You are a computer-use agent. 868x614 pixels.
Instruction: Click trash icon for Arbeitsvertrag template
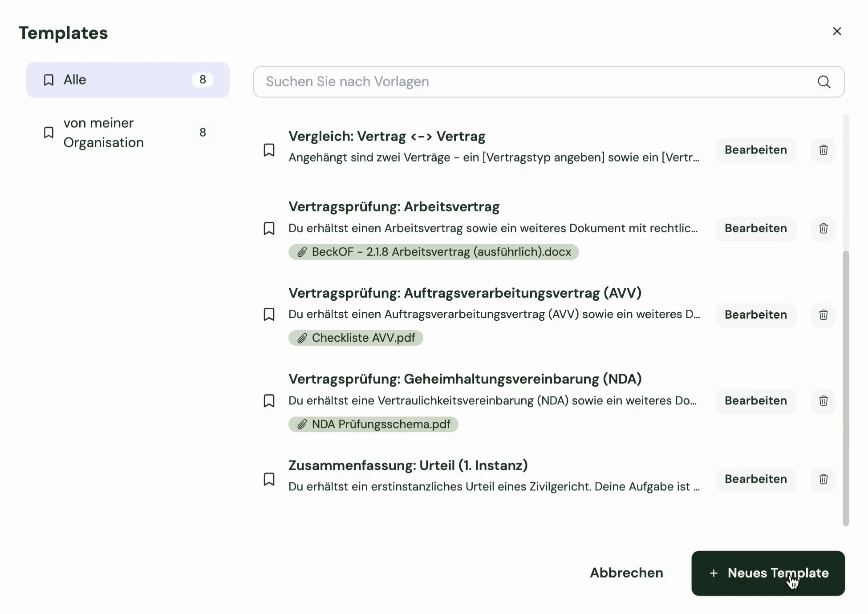823,228
